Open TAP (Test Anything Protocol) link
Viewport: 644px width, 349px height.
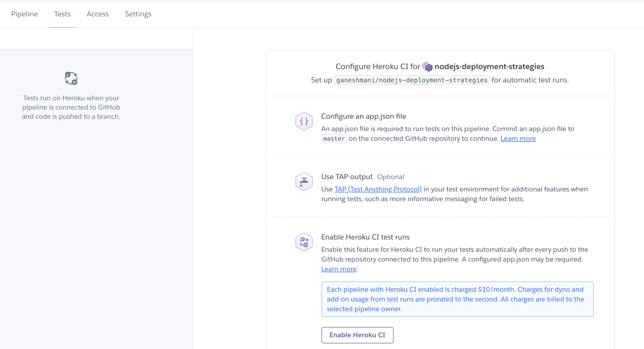378,189
